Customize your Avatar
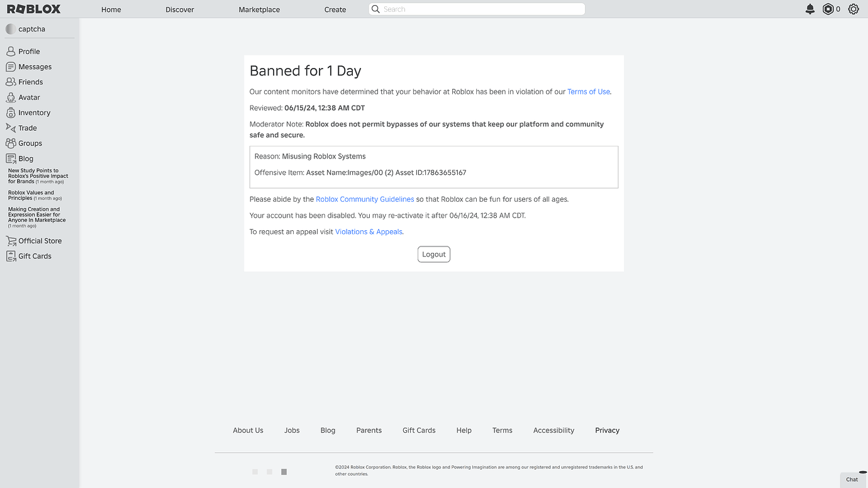This screenshot has height=488, width=868. [28, 97]
